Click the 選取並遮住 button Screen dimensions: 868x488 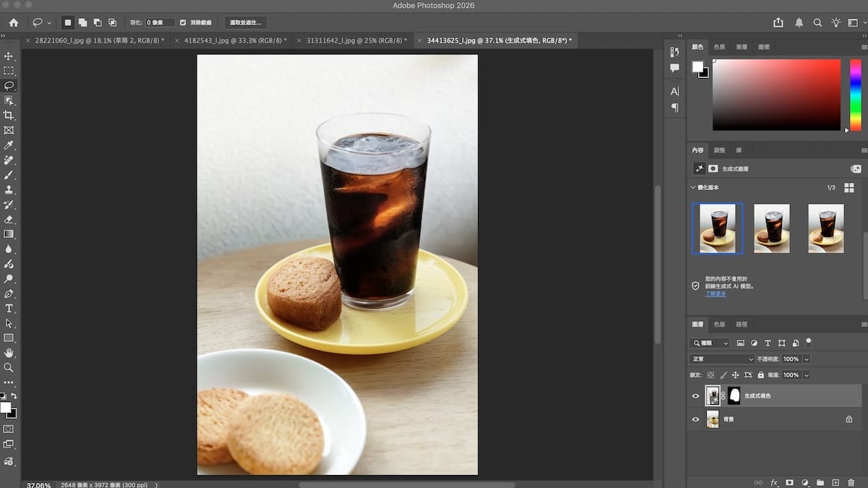point(245,22)
